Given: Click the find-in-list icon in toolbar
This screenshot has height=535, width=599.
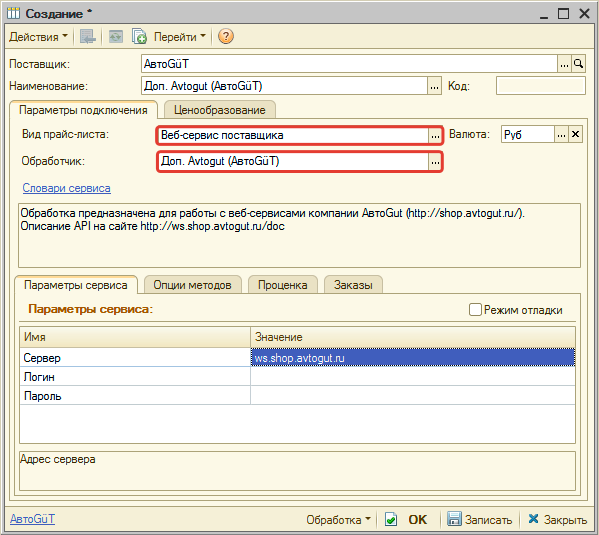Looking at the screenshot, I should click(x=87, y=37).
